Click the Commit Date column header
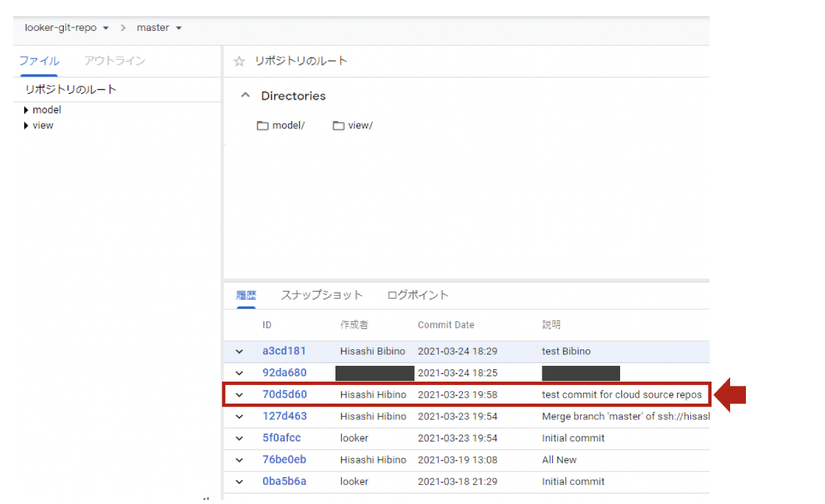The height and width of the screenshot is (504, 825). pyautogui.click(x=446, y=325)
